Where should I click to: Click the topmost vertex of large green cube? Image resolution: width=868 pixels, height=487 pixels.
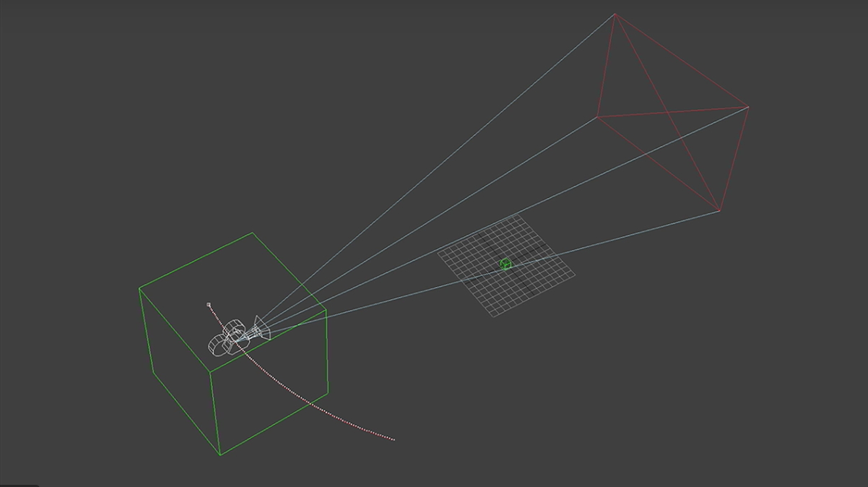click(252, 233)
